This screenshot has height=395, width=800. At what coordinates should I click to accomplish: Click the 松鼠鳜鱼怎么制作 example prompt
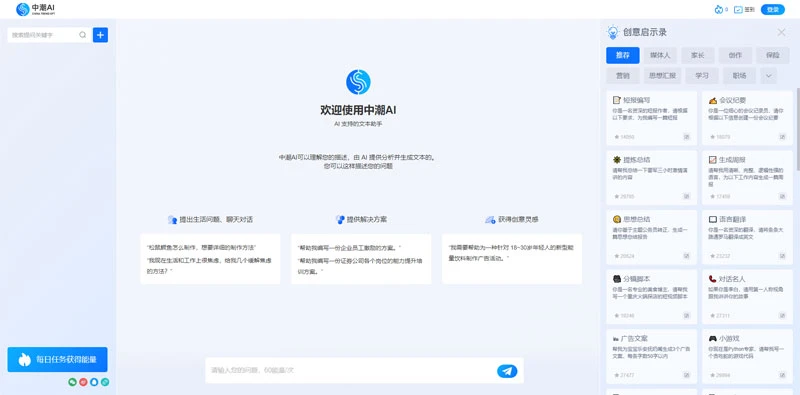[201, 248]
